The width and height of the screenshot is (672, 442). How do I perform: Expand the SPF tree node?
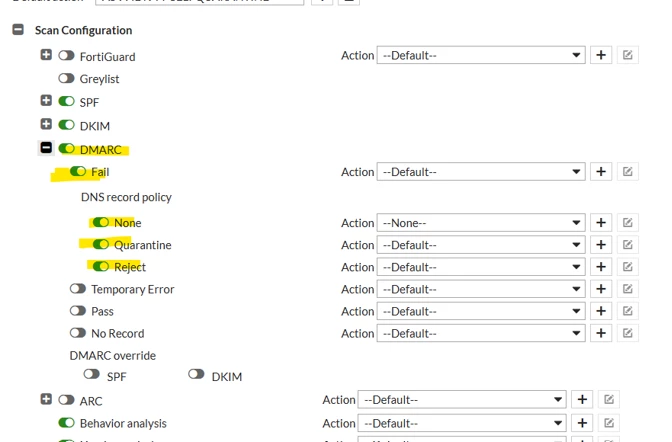(46, 100)
